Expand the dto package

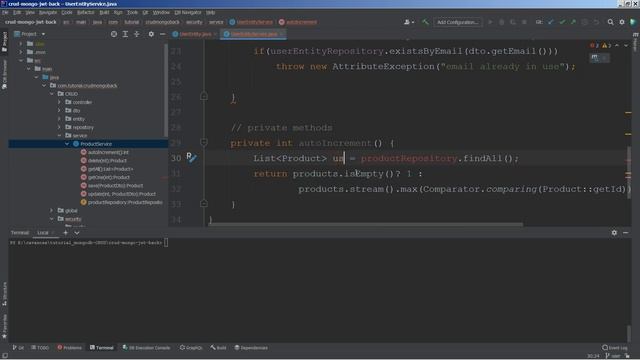point(60,111)
